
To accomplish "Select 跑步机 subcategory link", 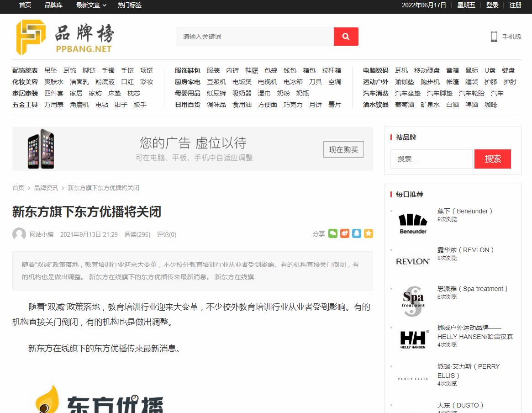I will [430, 82].
